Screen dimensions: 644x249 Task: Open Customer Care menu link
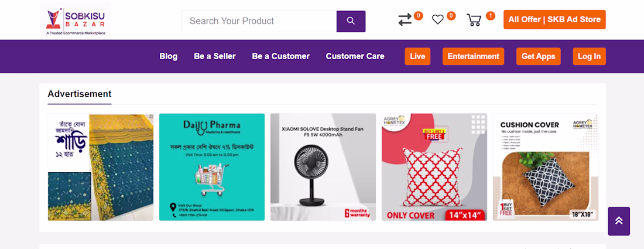click(355, 56)
